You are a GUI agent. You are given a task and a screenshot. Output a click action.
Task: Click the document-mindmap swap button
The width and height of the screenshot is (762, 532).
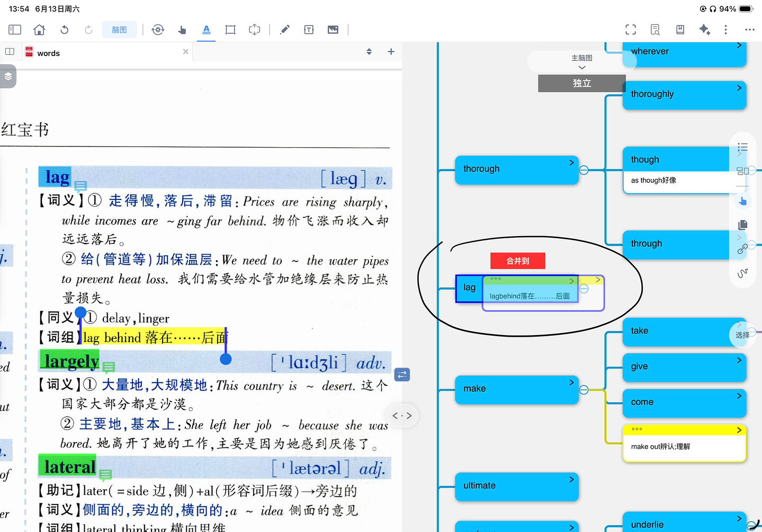tap(402, 375)
